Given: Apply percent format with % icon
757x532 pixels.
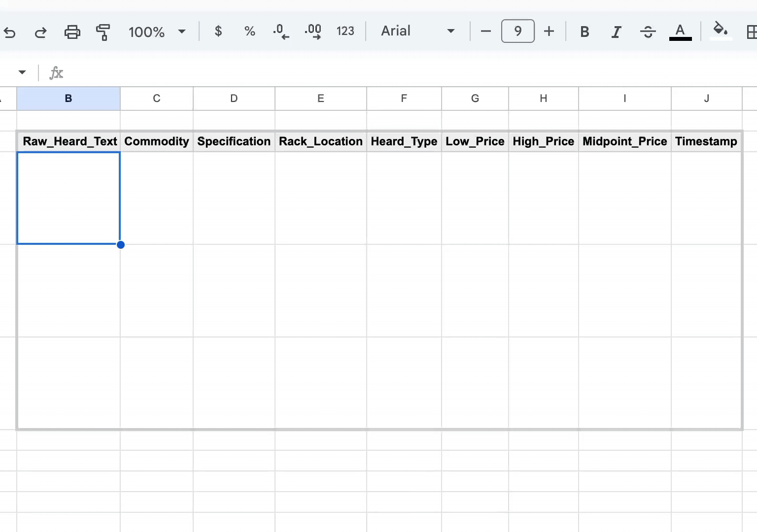Looking at the screenshot, I should point(249,32).
